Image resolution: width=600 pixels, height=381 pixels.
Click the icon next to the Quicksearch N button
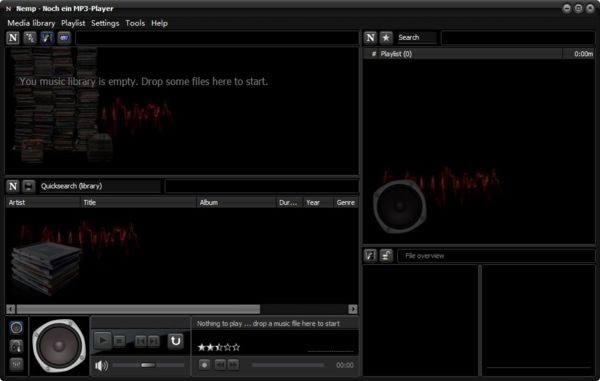pyautogui.click(x=28, y=186)
